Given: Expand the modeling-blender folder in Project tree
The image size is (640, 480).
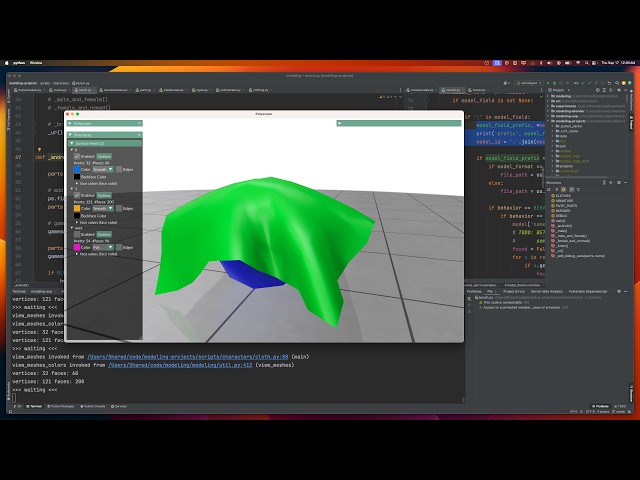Looking at the screenshot, I should click(x=549, y=111).
